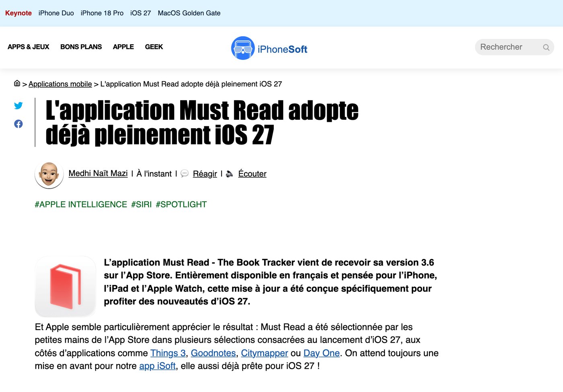The image size is (563, 392).
Task: Follow the Day One link
Action: coord(322,353)
